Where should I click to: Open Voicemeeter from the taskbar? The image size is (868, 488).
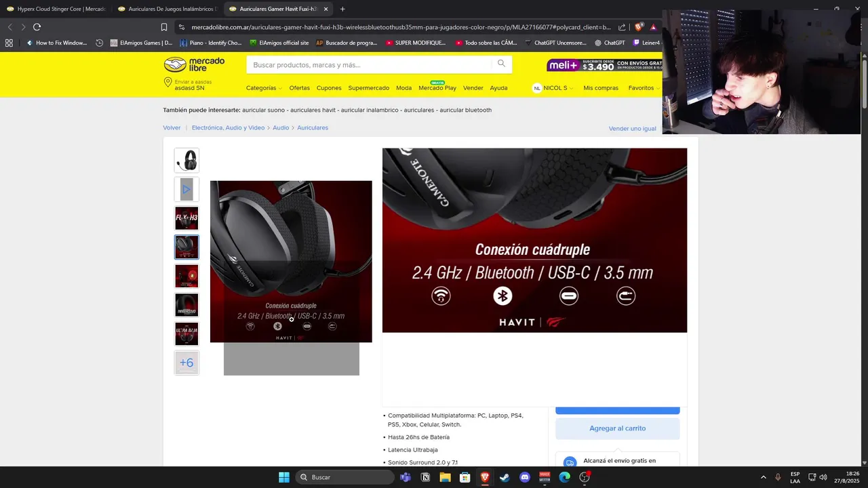(545, 477)
